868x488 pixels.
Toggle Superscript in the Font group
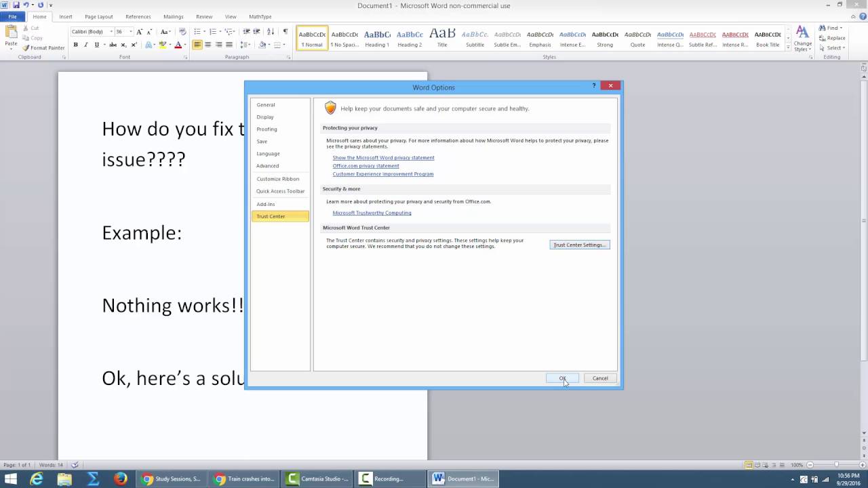pos(134,45)
